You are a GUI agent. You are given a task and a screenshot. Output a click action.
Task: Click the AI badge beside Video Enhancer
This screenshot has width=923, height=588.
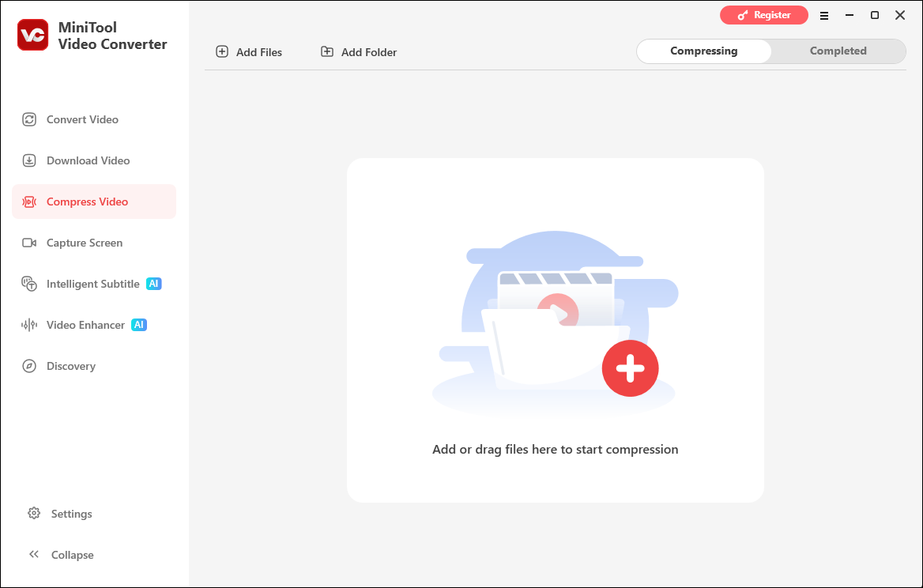(x=139, y=325)
